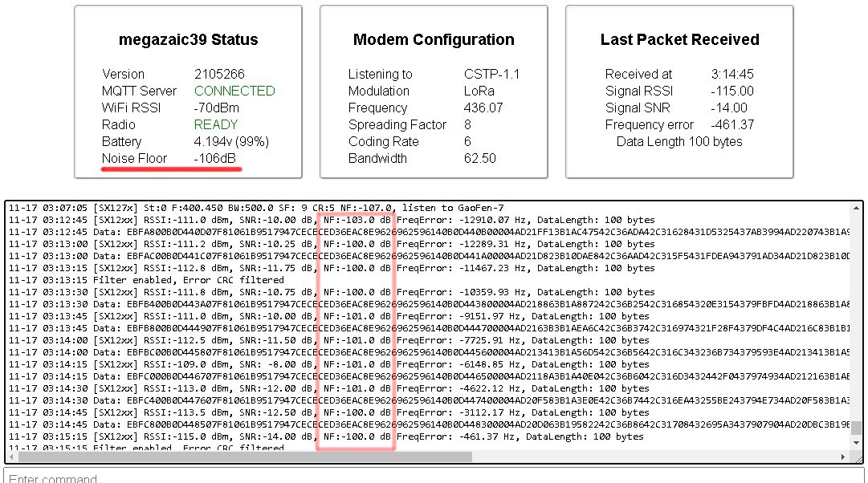Click the Version 2105266 value
Viewport: 868px width, 483px height.
[219, 74]
